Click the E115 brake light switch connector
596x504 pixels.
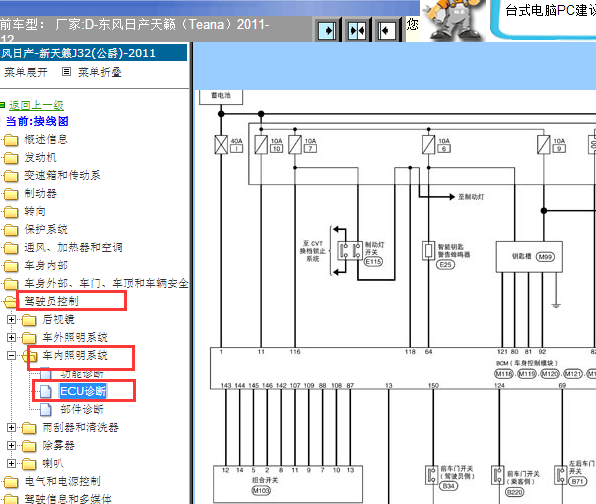pos(373,262)
